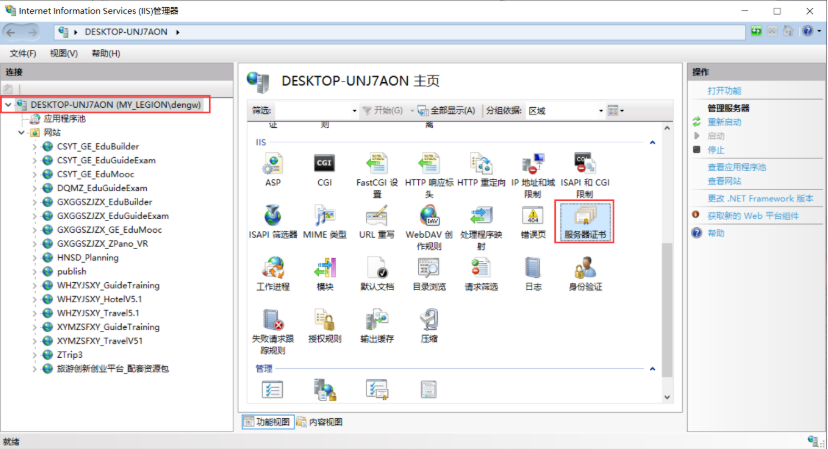Image resolution: width=828 pixels, height=449 pixels.
Task: Click 更改 .NET Framework 版本 link
Action: click(x=760, y=199)
